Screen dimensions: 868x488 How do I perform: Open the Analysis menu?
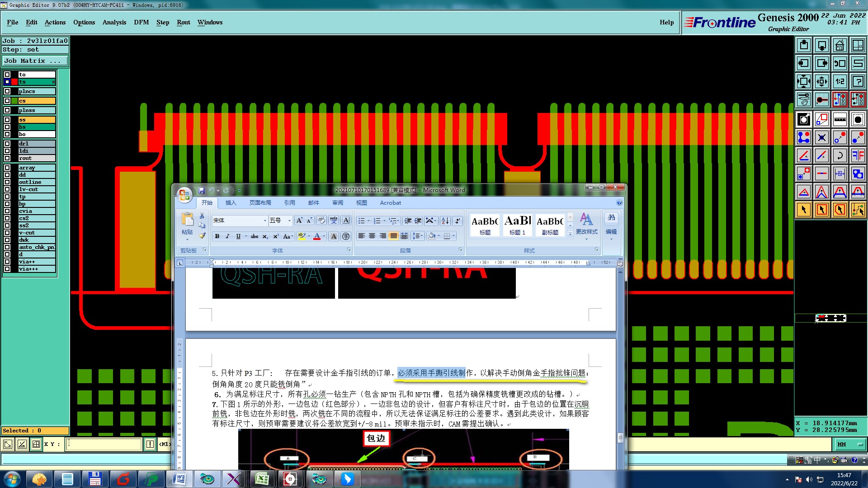114,22
